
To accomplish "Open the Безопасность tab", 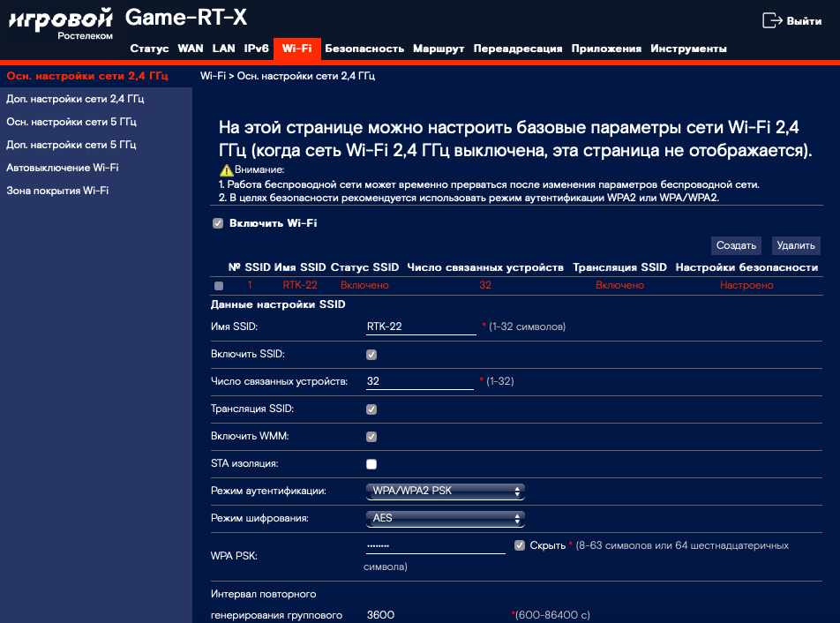I will click(364, 49).
